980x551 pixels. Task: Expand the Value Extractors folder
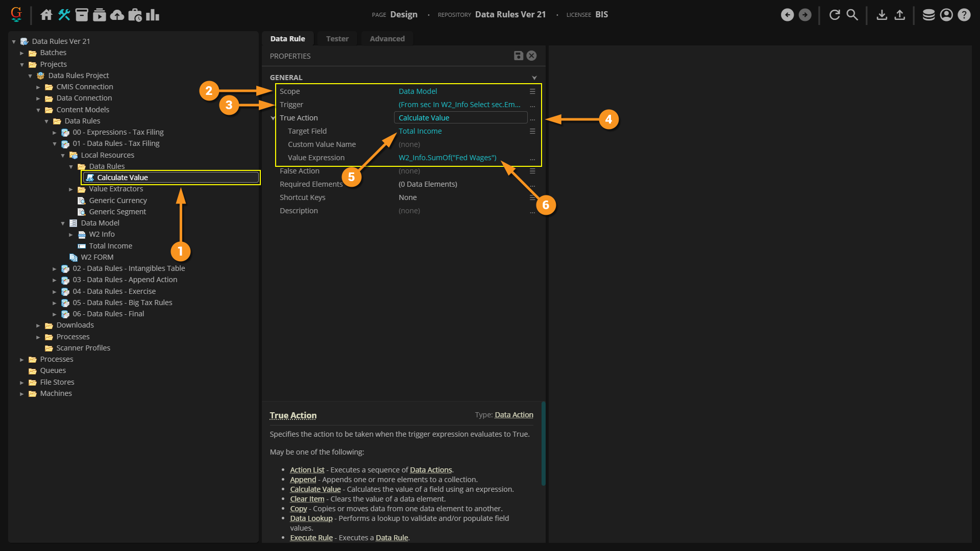point(71,189)
